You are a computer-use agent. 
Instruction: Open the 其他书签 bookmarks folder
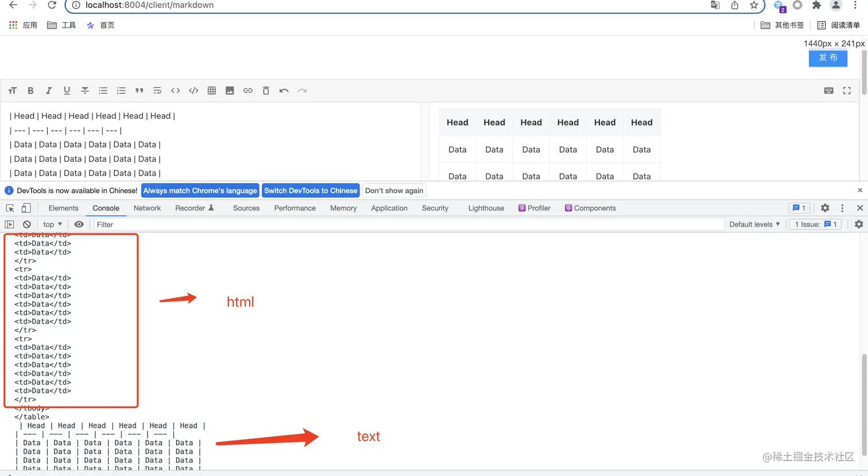click(782, 25)
